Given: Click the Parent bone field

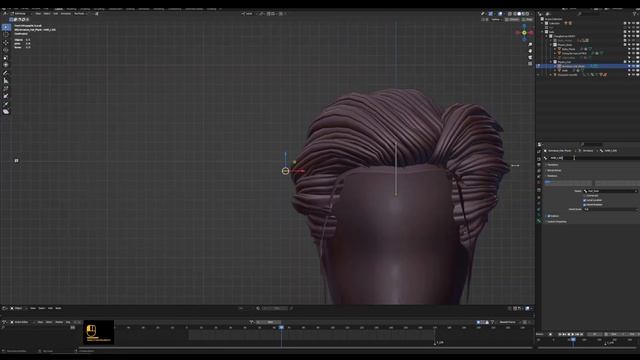Looking at the screenshot, I should (610, 191).
